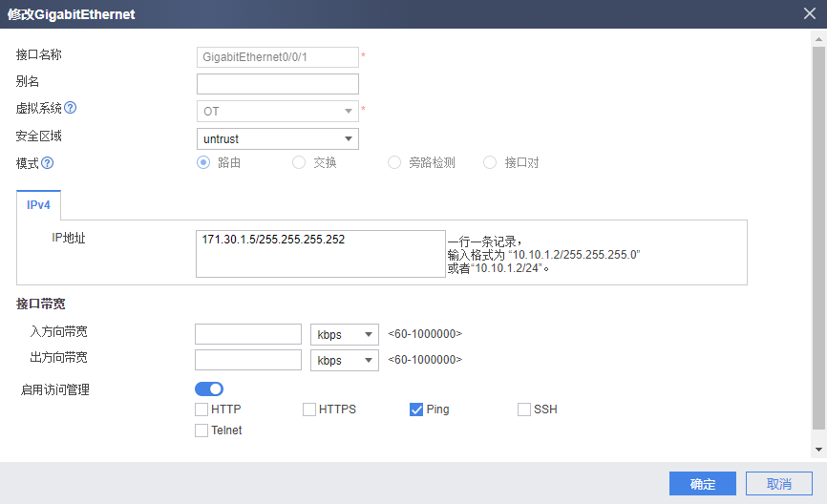Open the 安全区域 untrust dropdown
Viewport: 827px width, 504px height.
click(x=277, y=139)
